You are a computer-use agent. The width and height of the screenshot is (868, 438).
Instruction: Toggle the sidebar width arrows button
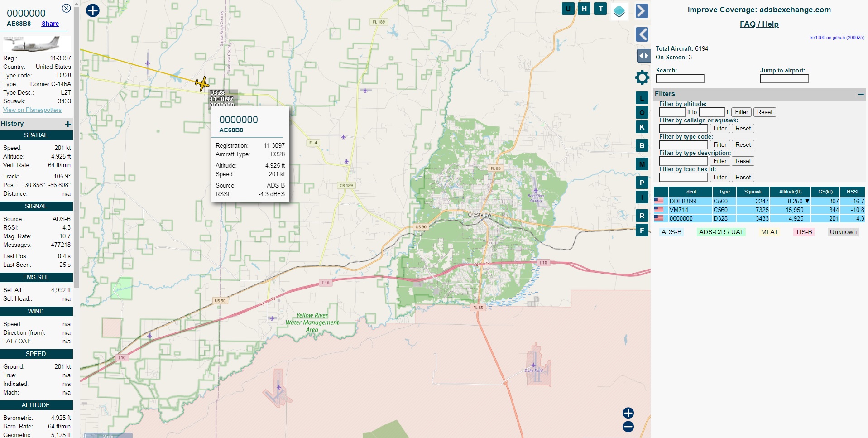pyautogui.click(x=643, y=56)
